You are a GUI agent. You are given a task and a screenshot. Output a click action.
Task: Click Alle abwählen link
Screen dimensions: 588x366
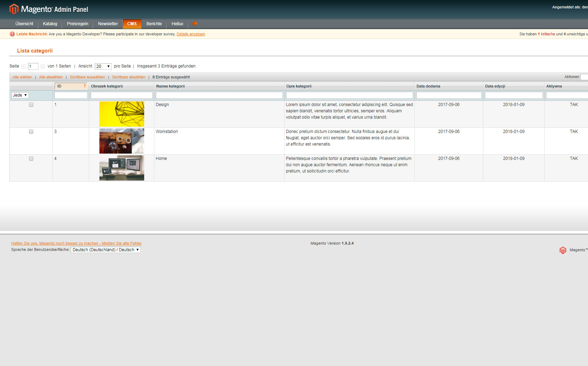[51, 77]
